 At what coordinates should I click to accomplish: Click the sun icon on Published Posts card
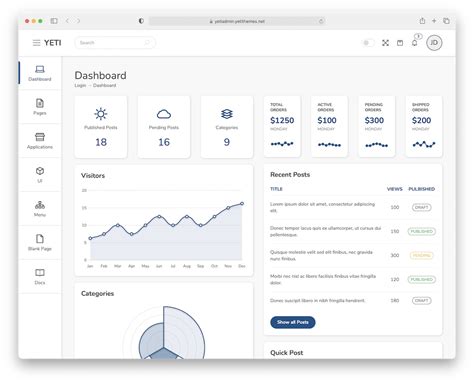(101, 114)
